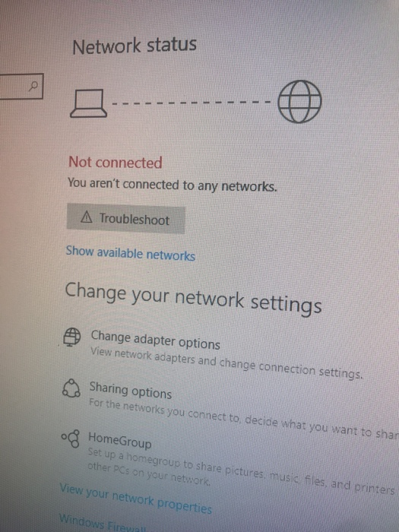Click the Sharing options icon

[71, 388]
